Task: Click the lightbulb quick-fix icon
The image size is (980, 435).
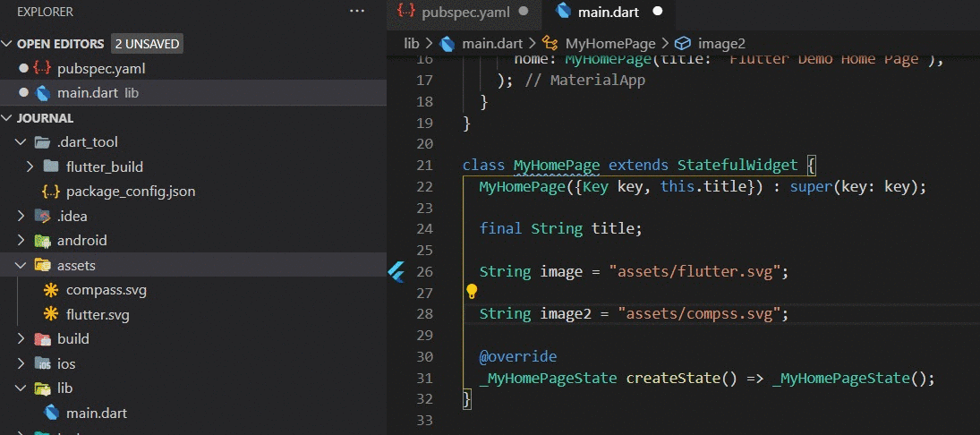Action: [472, 291]
